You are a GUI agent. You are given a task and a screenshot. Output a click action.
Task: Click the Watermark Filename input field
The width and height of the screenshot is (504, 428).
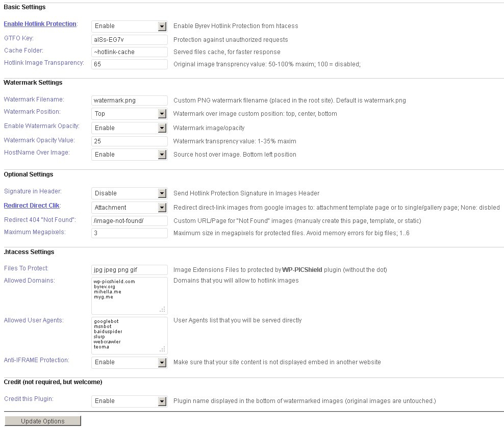[x=129, y=100]
